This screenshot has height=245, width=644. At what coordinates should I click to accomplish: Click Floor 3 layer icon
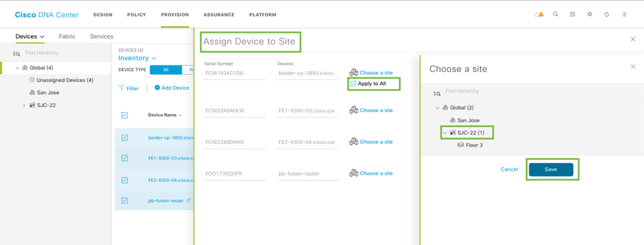(x=460, y=145)
